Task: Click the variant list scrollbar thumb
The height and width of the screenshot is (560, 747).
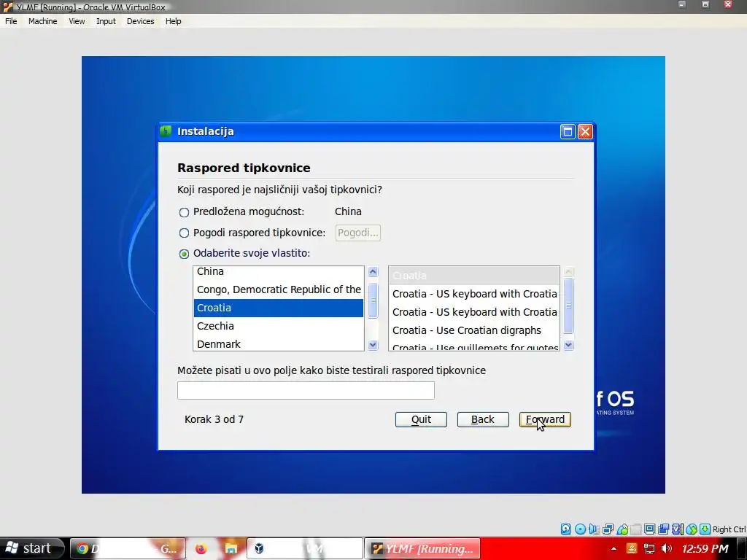Action: point(568,306)
